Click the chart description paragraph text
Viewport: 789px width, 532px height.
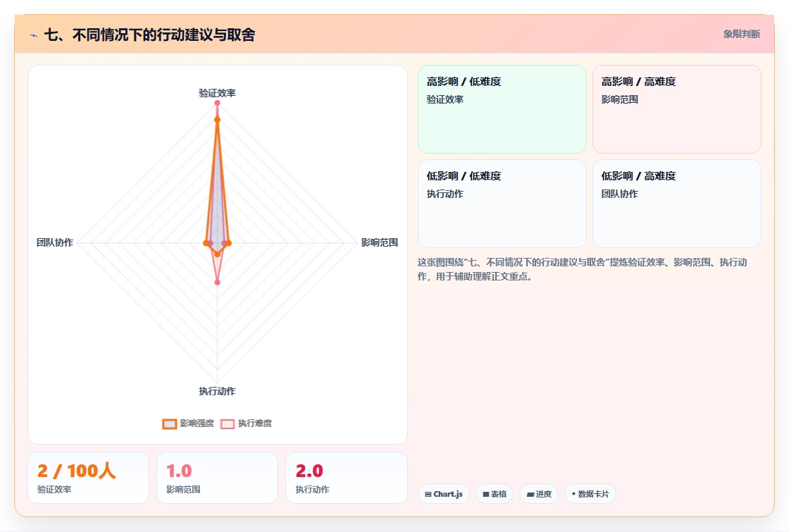coord(582,269)
